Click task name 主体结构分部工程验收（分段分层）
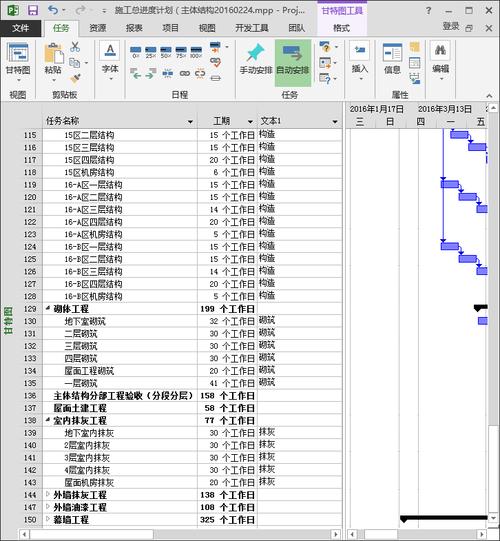This screenshot has height=541, width=500. click(123, 396)
